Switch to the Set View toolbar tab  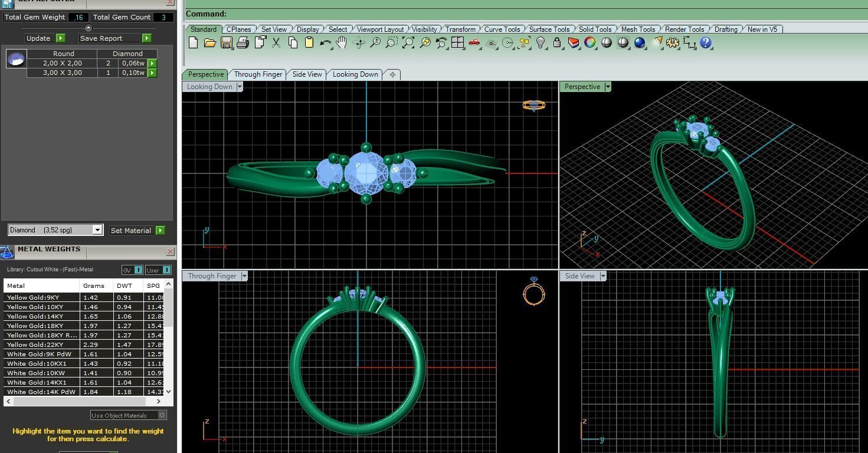pos(274,29)
